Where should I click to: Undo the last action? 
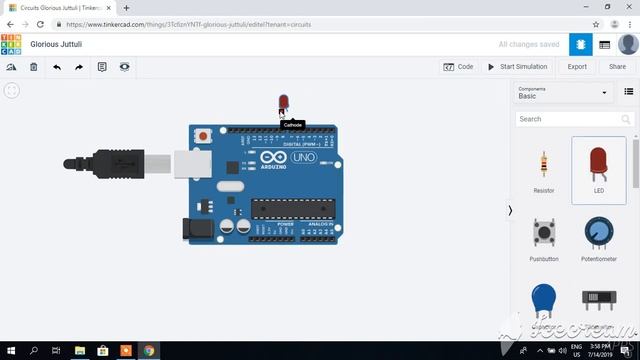click(57, 67)
